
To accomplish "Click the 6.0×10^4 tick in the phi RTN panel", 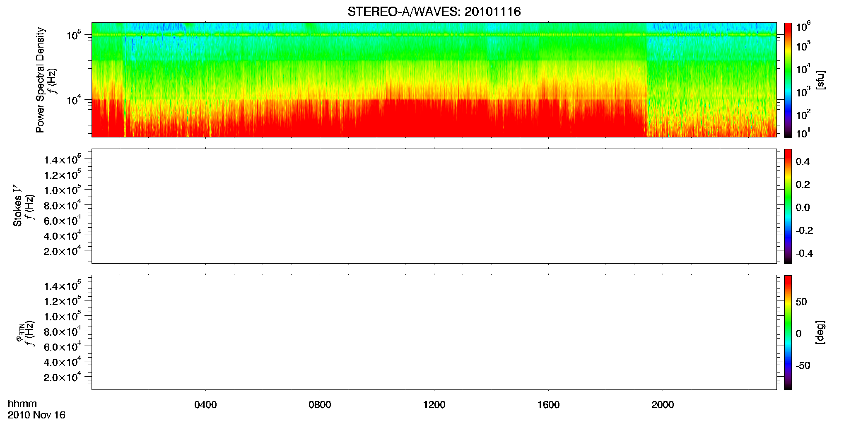I will [x=63, y=346].
